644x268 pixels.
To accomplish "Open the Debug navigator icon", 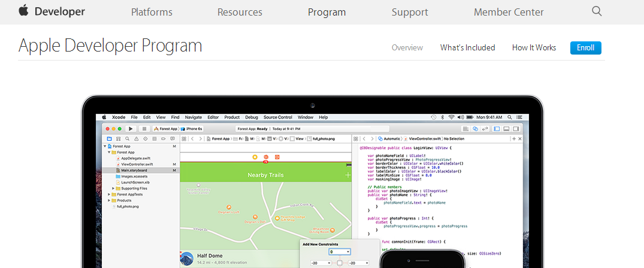I will point(155,139).
